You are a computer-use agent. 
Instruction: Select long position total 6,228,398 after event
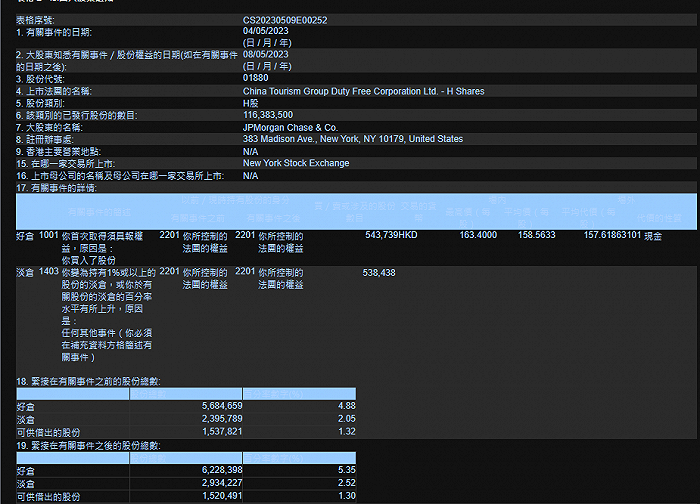tap(222, 470)
